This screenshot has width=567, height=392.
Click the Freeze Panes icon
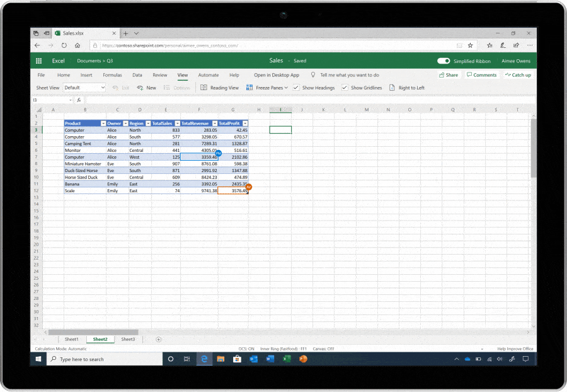(x=249, y=88)
